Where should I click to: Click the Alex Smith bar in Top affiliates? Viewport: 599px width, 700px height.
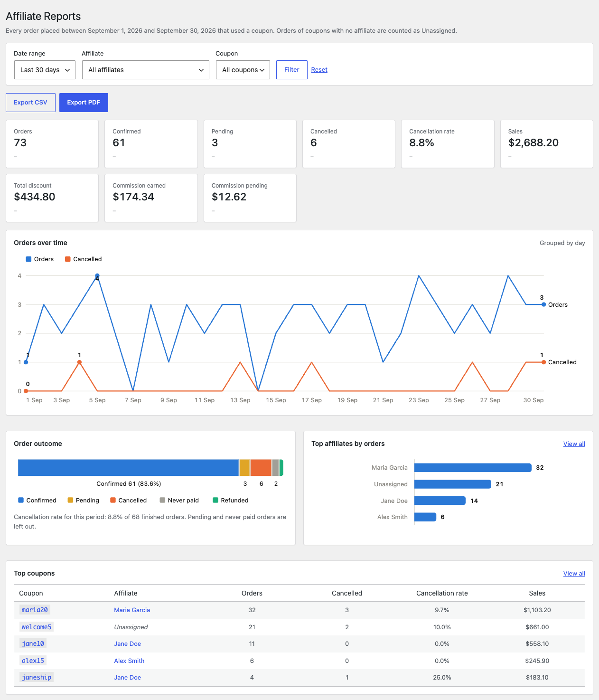coord(425,517)
